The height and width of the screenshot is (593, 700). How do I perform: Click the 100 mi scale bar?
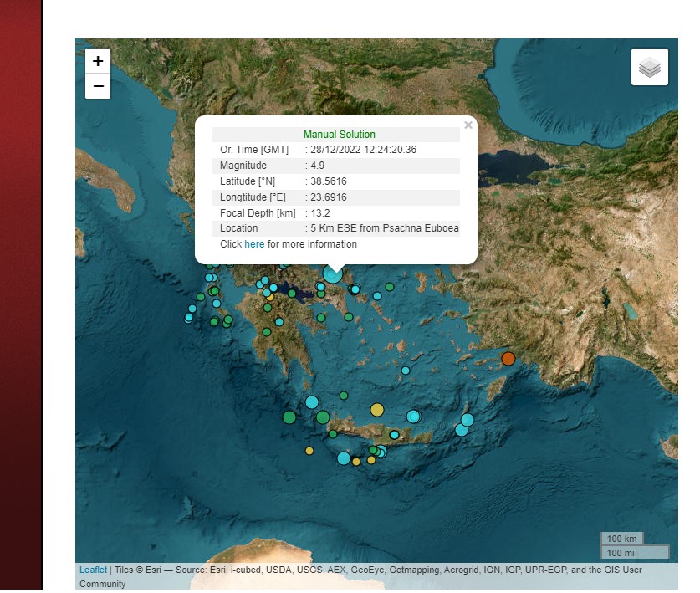coord(635,552)
